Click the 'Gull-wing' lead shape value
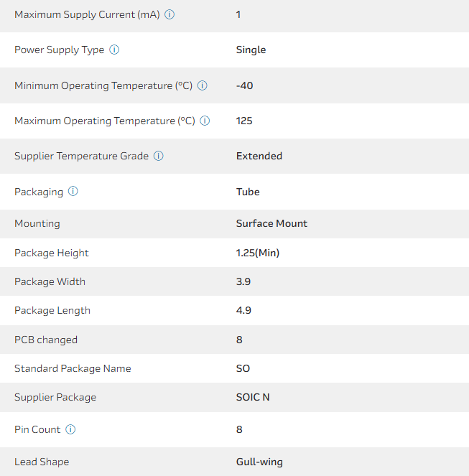This screenshot has height=476, width=469. (x=259, y=462)
